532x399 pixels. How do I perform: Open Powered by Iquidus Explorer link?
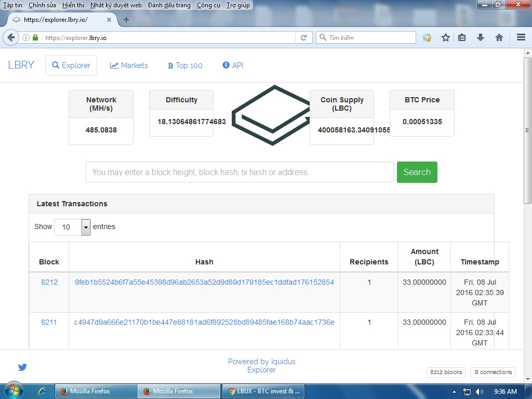[262, 365]
